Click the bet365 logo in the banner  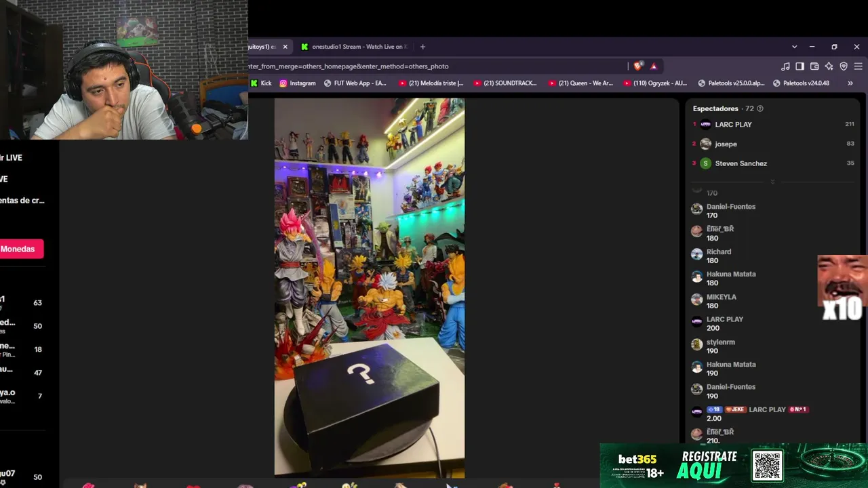(637, 460)
